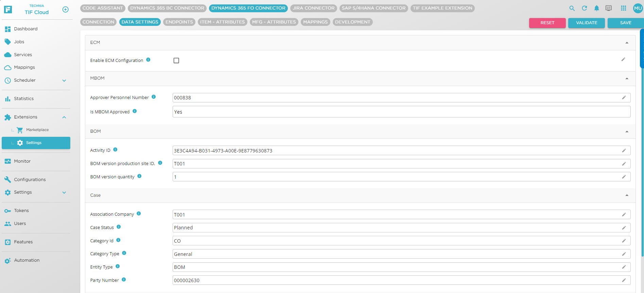
Task: Click the TIF Cloud logo icon
Action: (8, 9)
